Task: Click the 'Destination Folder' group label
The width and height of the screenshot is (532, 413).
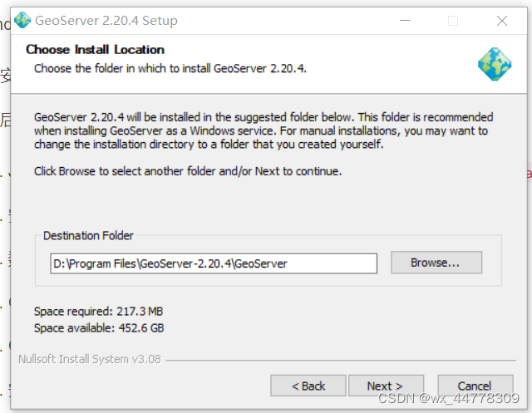Action: tap(88, 235)
